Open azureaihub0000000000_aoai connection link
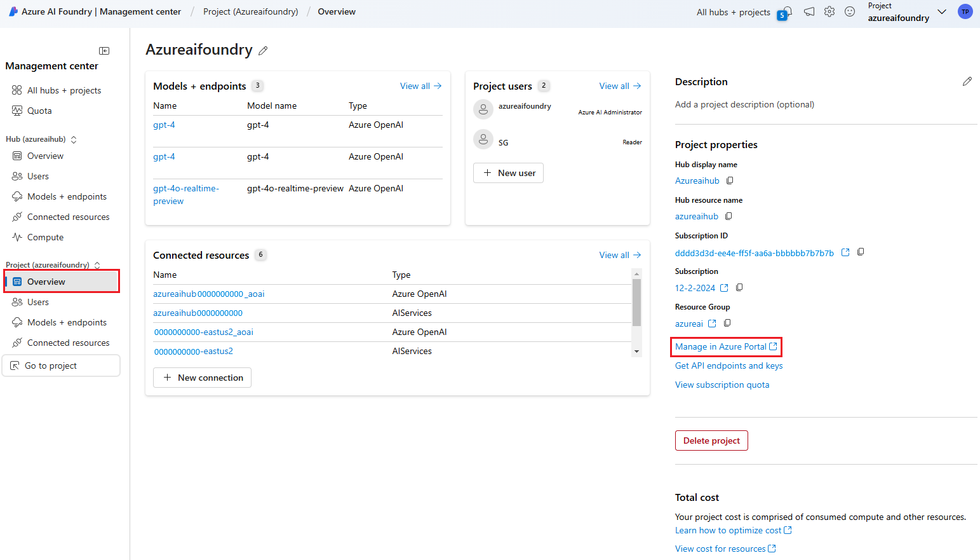Viewport: 980px width, 560px height. (x=208, y=294)
